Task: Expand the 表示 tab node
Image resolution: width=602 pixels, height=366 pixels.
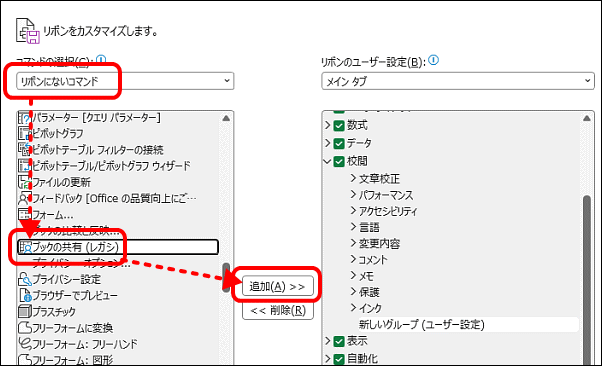Action: 327,341
